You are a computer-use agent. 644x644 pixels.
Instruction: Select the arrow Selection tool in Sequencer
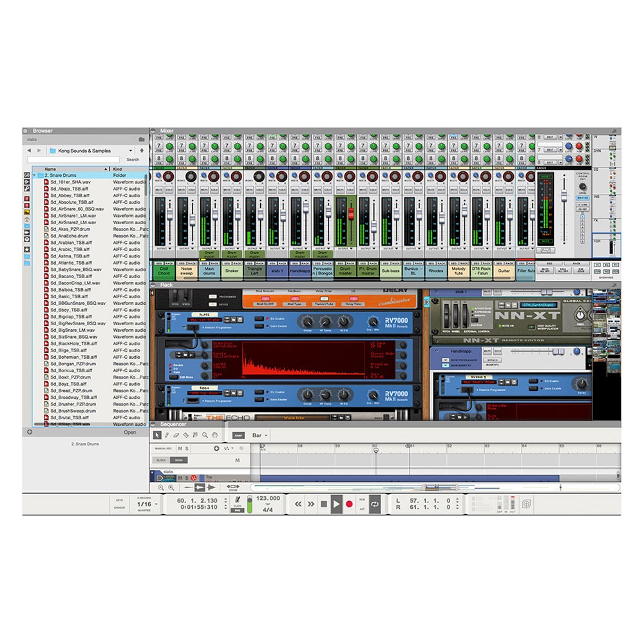coord(157,435)
